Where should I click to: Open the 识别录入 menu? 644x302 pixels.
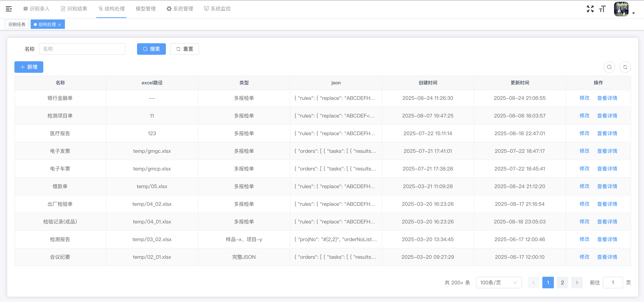(36, 9)
